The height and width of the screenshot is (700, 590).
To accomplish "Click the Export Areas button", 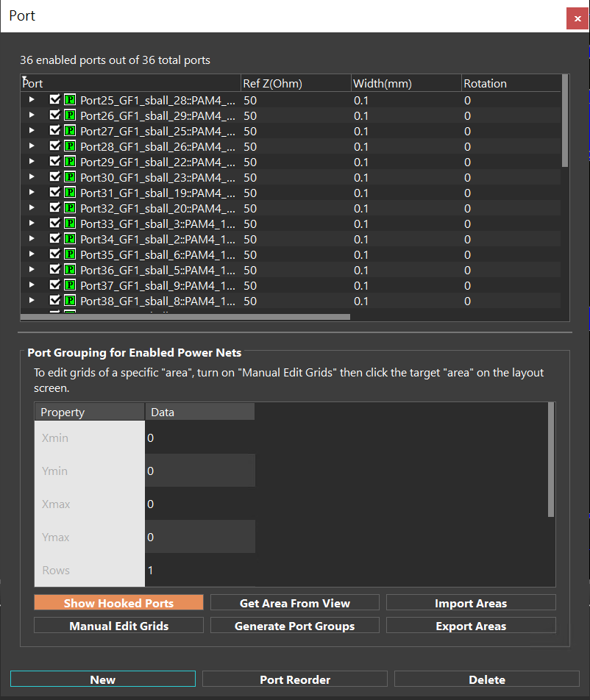I will [x=471, y=626].
